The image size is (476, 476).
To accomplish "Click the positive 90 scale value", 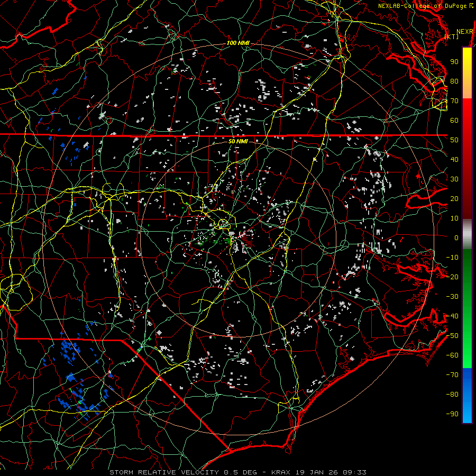I will [x=454, y=62].
